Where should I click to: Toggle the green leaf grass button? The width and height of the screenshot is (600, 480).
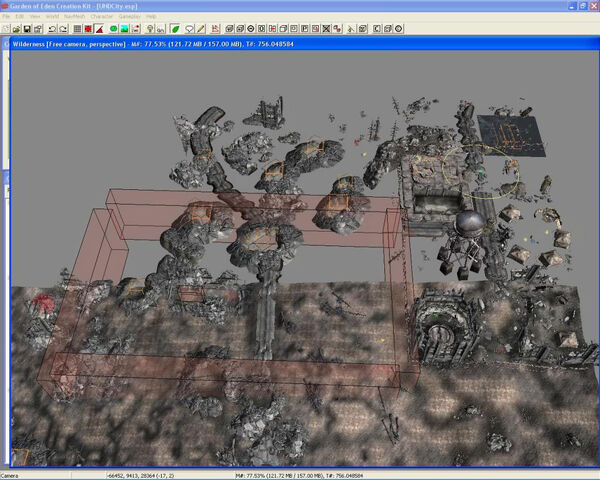[175, 29]
